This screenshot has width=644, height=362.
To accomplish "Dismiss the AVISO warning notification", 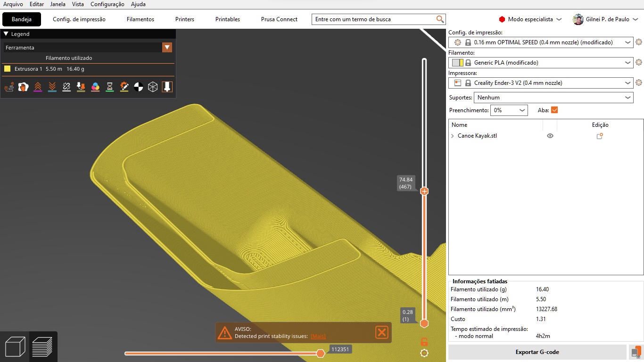I will pos(382,332).
